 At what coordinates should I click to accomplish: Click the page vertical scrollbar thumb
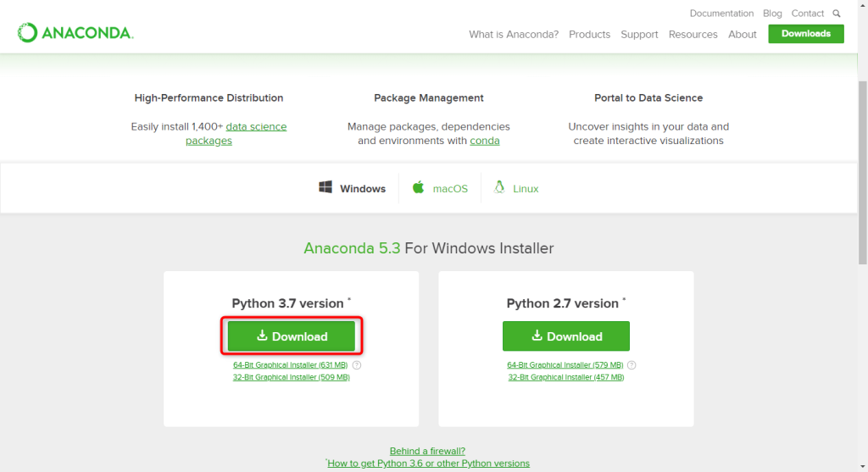(862, 173)
